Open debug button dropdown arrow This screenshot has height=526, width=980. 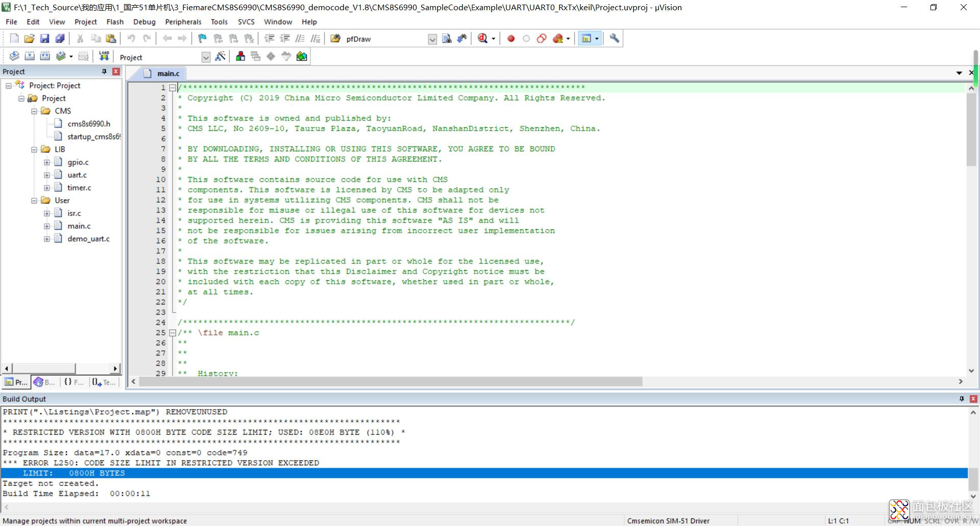tap(493, 39)
